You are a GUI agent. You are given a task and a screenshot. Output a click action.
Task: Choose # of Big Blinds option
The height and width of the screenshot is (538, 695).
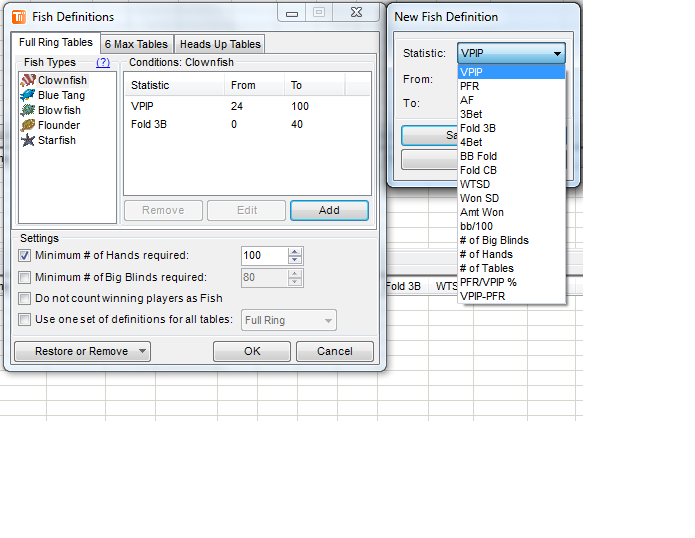[511, 240]
